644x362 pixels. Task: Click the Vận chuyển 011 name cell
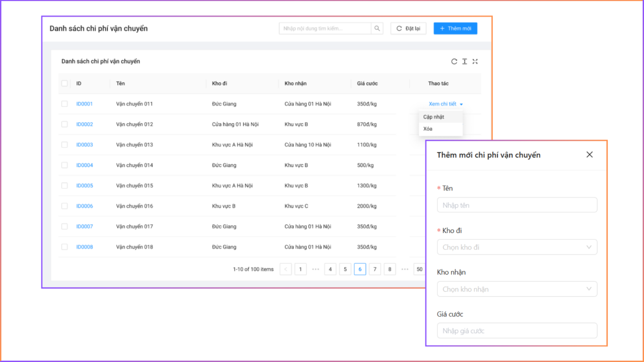tap(134, 104)
